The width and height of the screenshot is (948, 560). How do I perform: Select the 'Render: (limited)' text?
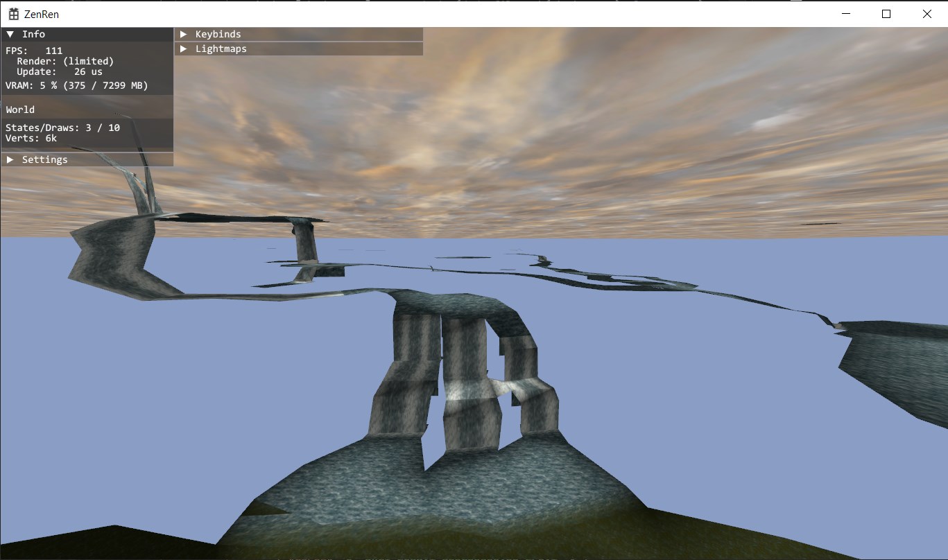tap(65, 61)
